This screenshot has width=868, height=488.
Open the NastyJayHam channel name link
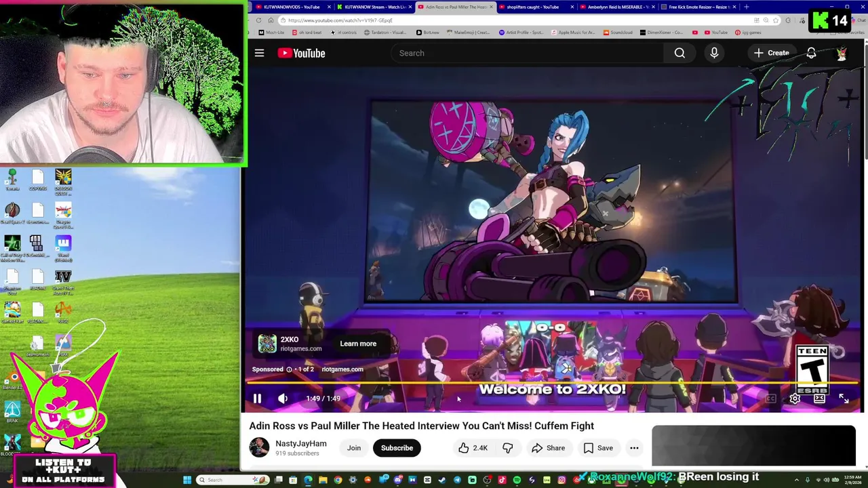[x=301, y=443]
